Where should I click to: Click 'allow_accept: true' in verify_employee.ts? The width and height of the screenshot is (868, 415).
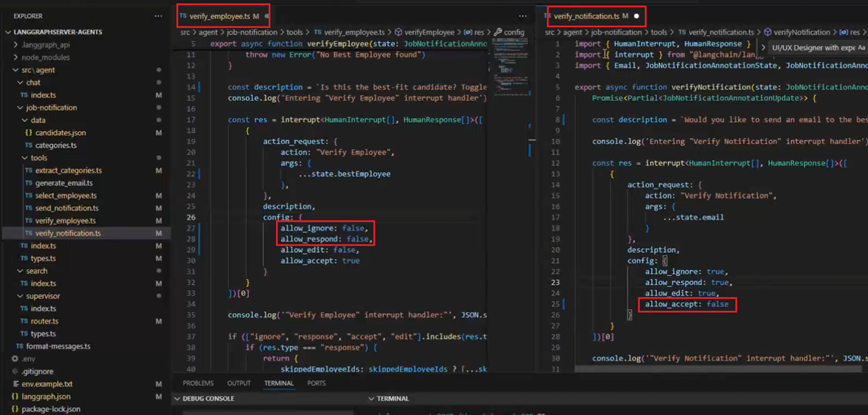point(320,261)
